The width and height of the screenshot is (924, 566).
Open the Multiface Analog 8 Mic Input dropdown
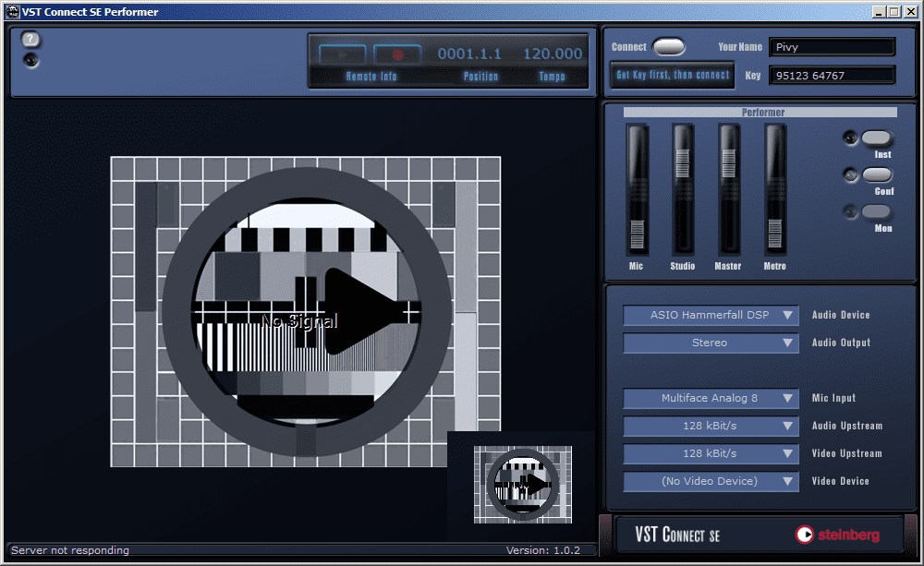711,398
